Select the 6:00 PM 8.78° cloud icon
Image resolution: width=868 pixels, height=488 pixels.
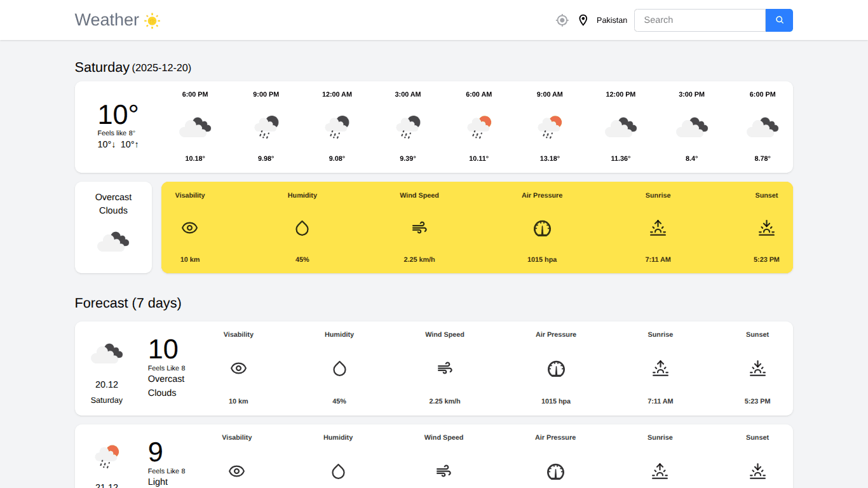click(763, 127)
